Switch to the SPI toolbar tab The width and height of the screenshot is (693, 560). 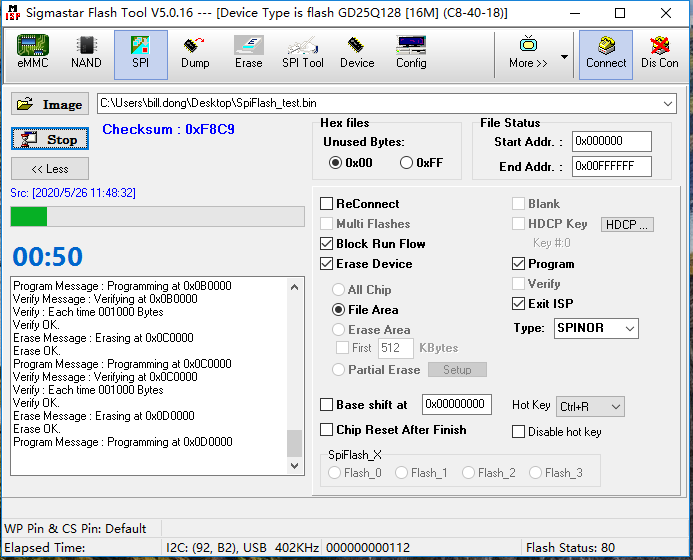140,52
